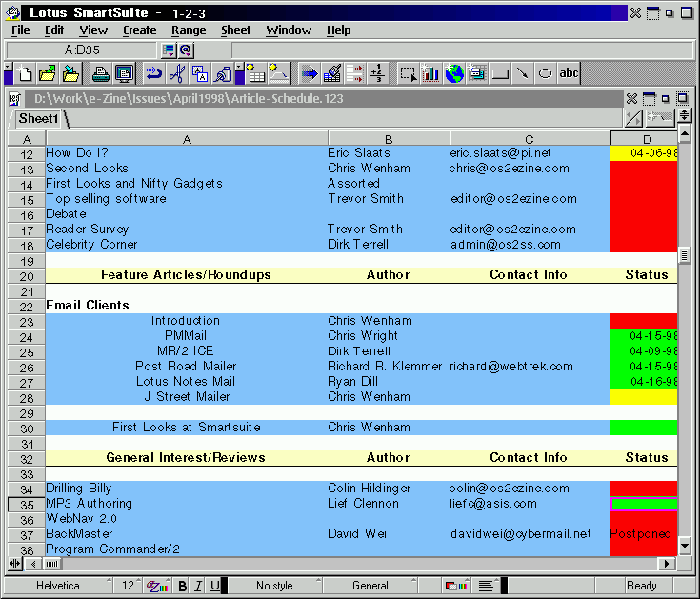Open the Sheet menu
700x599 pixels.
coord(236,30)
